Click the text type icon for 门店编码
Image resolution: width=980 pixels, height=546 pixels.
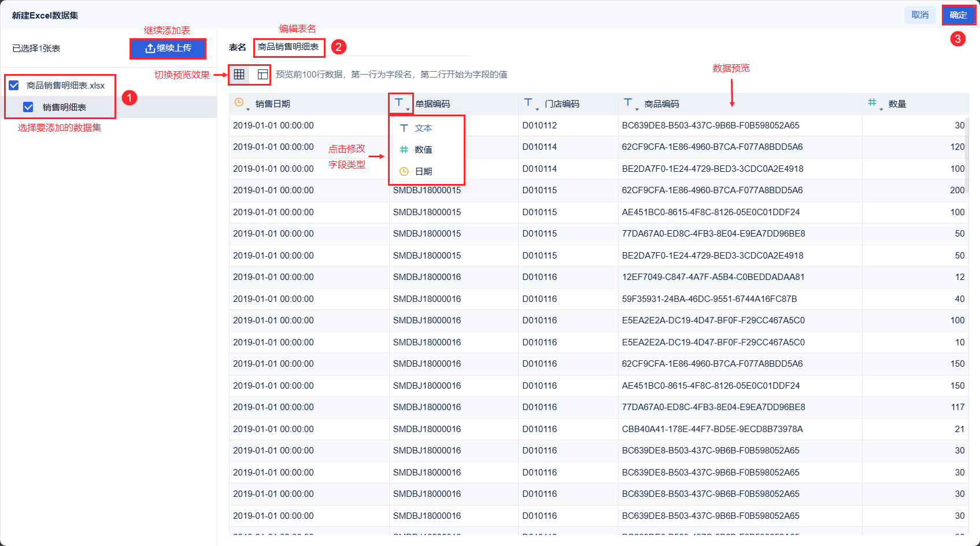tap(528, 102)
